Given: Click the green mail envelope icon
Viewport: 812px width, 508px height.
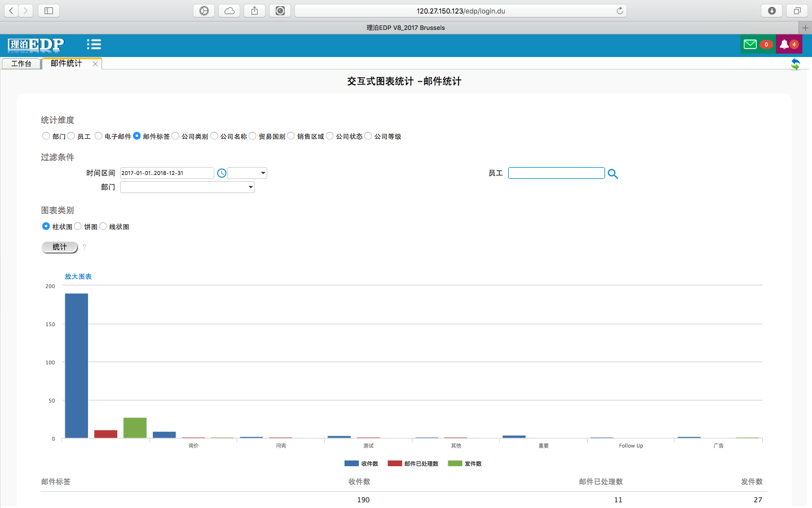Looking at the screenshot, I should pos(750,45).
